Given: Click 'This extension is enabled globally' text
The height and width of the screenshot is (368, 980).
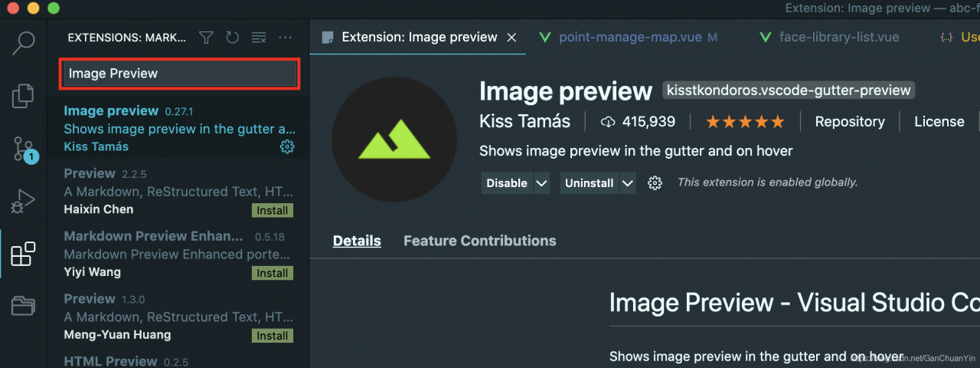Looking at the screenshot, I should coord(767,182).
